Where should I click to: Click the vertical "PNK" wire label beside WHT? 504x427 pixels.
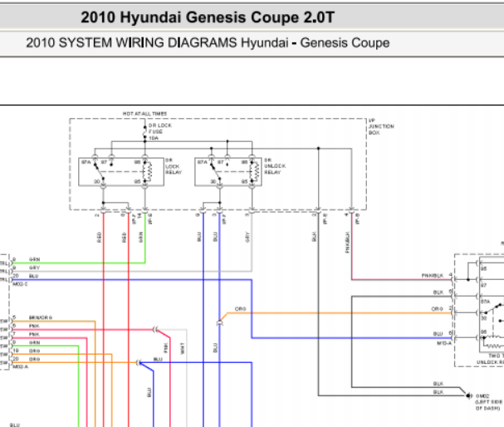click(166, 347)
